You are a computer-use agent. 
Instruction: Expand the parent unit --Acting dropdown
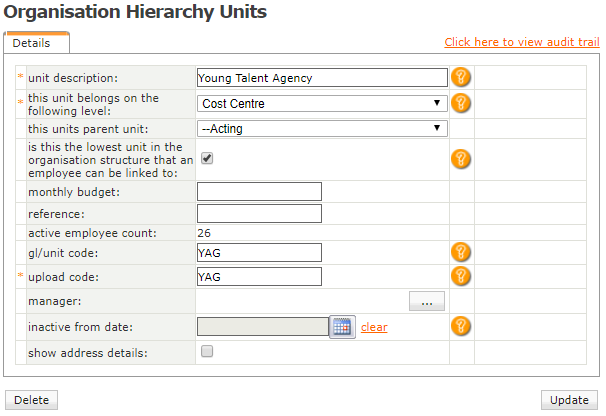(x=322, y=128)
